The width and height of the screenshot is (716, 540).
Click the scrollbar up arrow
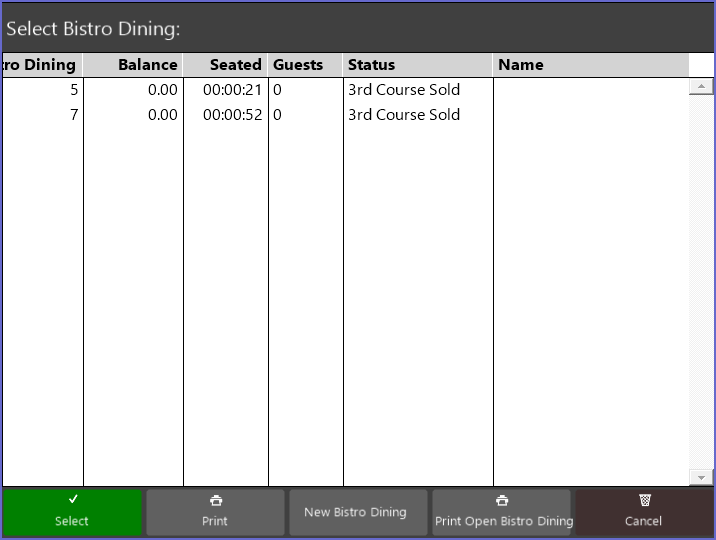pyautogui.click(x=701, y=87)
